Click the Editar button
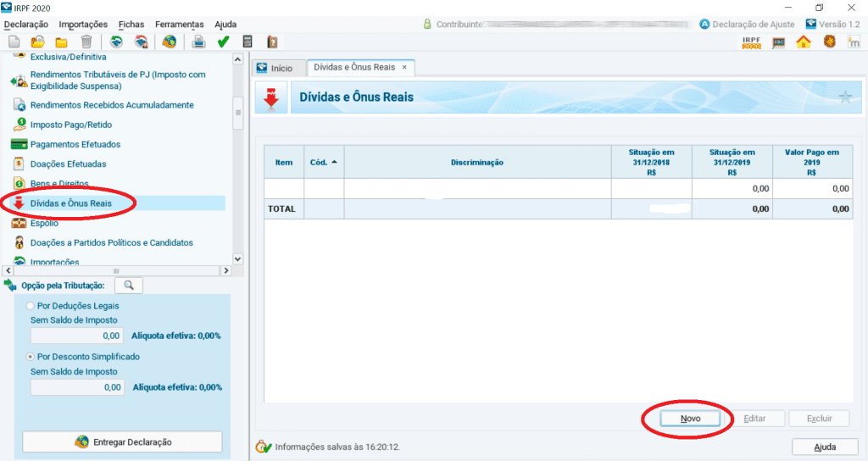 click(x=754, y=419)
